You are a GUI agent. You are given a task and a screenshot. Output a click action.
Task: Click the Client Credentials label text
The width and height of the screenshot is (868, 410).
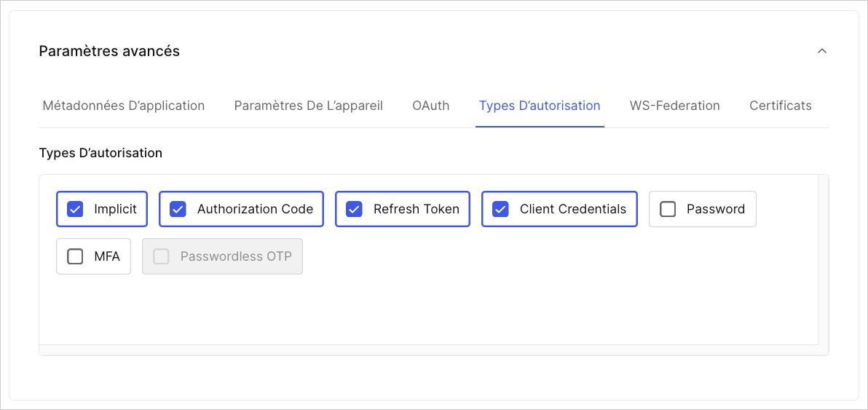click(x=573, y=209)
